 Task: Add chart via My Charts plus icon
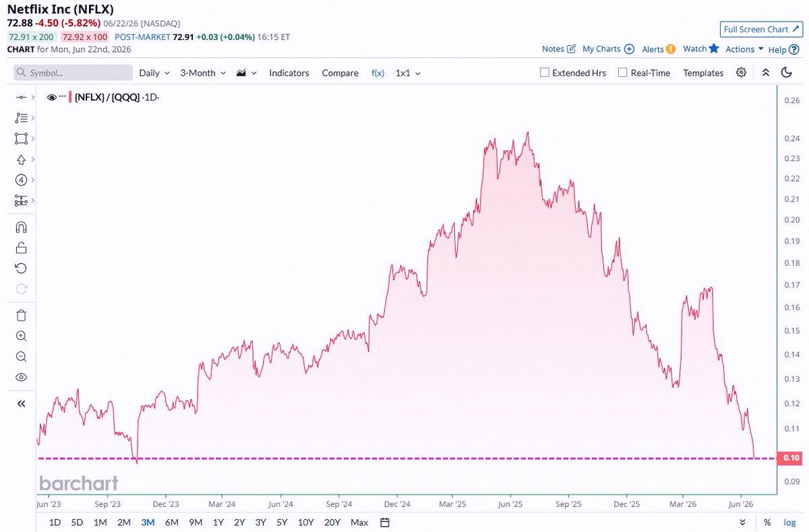(629, 49)
